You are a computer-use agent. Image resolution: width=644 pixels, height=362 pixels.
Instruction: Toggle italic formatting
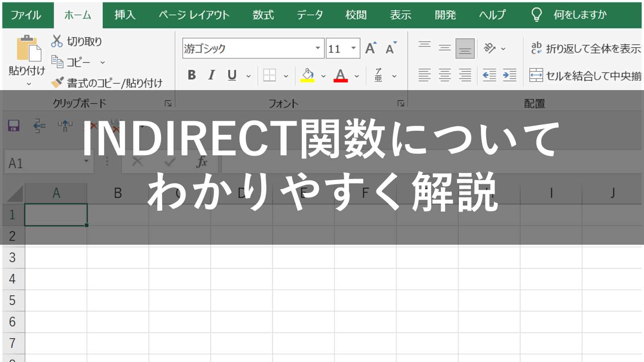211,75
